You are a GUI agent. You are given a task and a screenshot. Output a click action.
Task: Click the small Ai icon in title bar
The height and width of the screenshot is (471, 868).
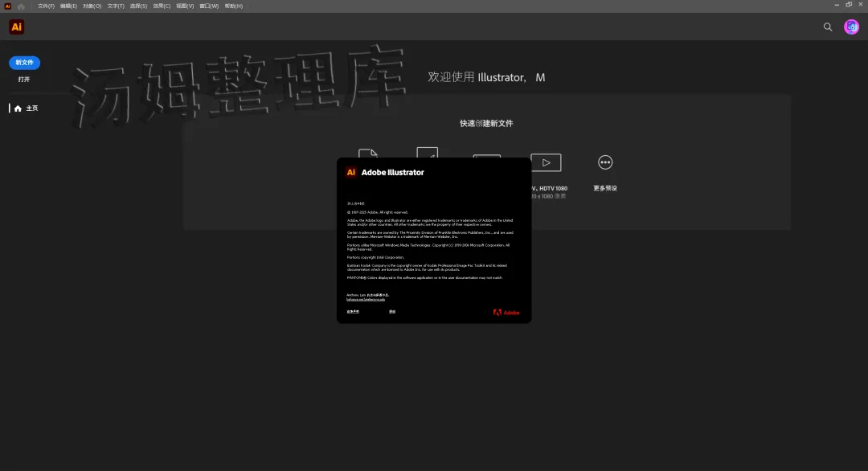(x=8, y=6)
